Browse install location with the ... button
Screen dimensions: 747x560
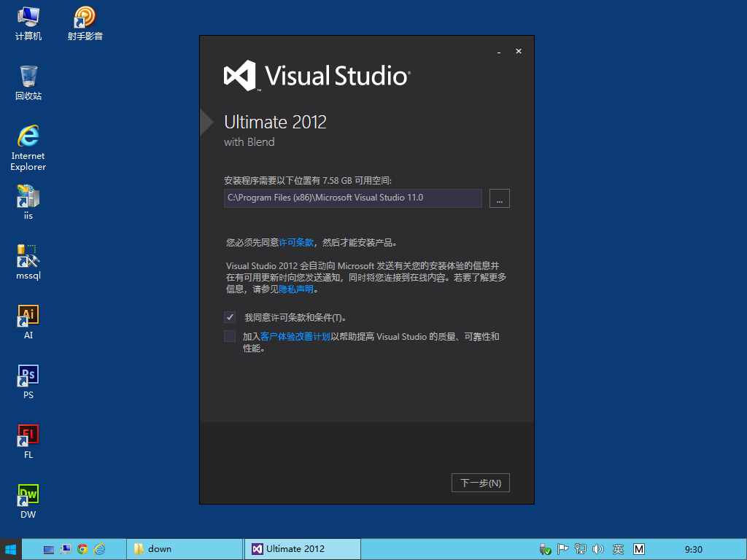[x=499, y=198]
